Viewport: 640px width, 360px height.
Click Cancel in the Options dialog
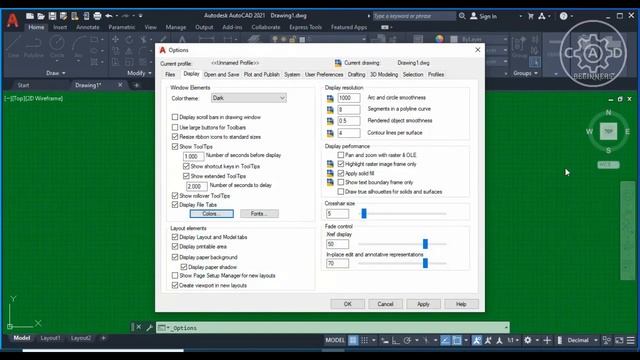pyautogui.click(x=385, y=304)
